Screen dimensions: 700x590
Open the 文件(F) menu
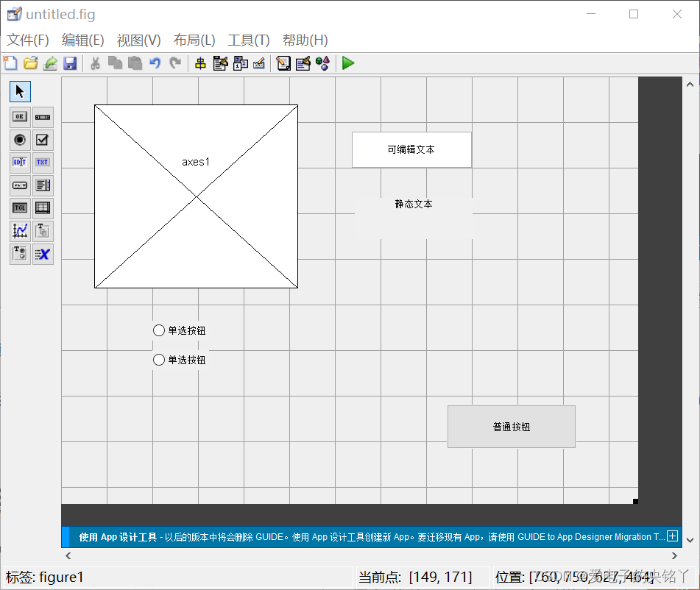coord(28,40)
